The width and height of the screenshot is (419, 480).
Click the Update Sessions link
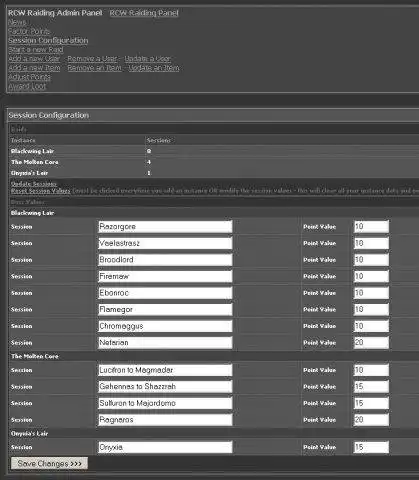click(34, 184)
